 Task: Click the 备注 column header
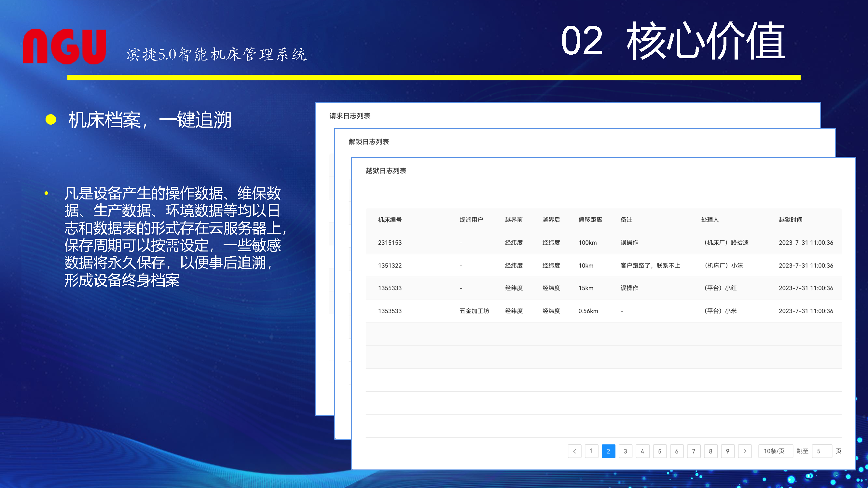pyautogui.click(x=627, y=220)
